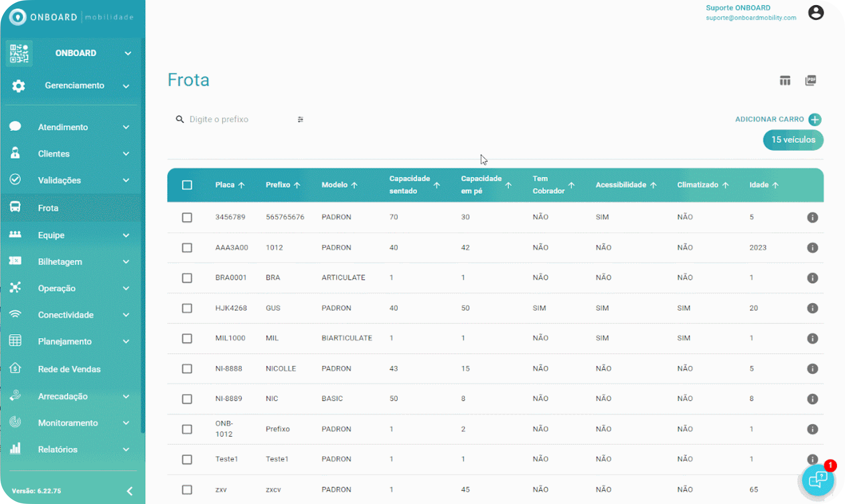The image size is (845, 504).
Task: Tick the checkbox for plate MIL1000
Action: (x=187, y=338)
